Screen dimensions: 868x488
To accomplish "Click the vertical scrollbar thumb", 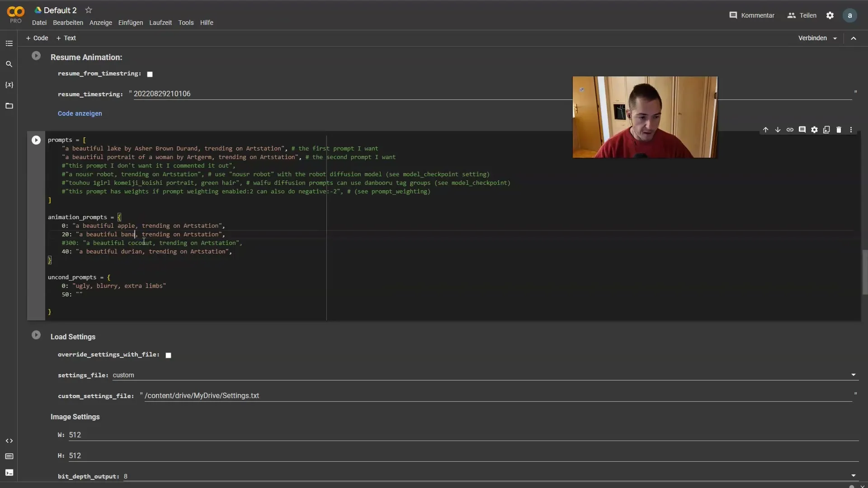I will [x=865, y=272].
